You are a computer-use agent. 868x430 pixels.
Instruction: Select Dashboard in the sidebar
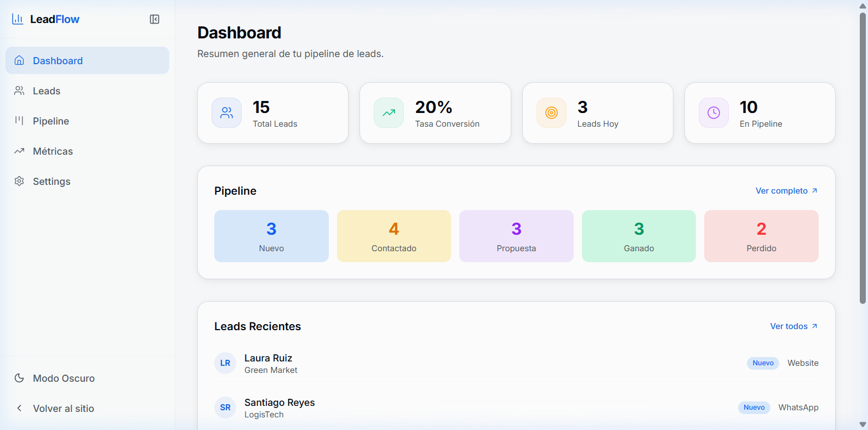coord(58,61)
